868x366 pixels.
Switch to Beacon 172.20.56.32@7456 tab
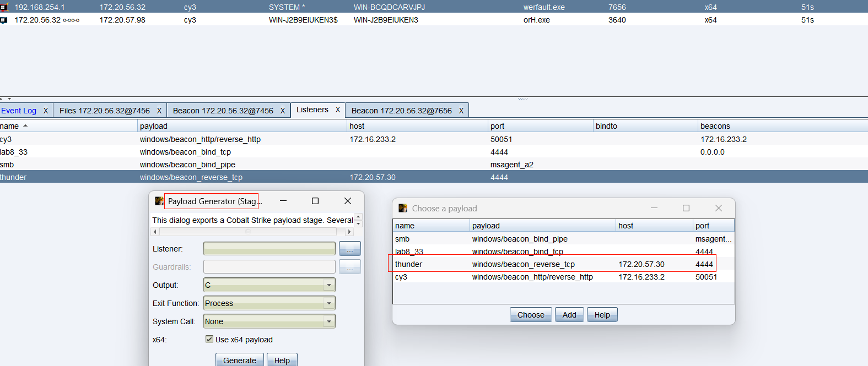tap(223, 111)
